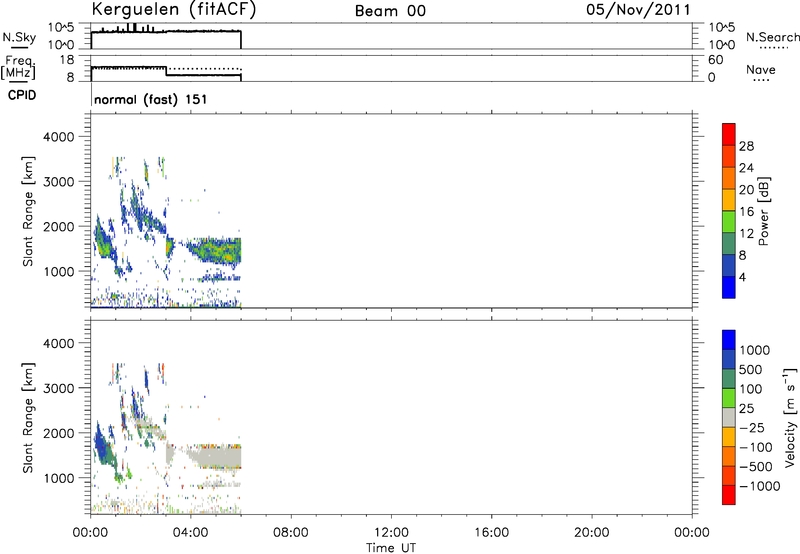Click the '20:00' time tick label
This screenshot has height=554, width=800.
(591, 533)
